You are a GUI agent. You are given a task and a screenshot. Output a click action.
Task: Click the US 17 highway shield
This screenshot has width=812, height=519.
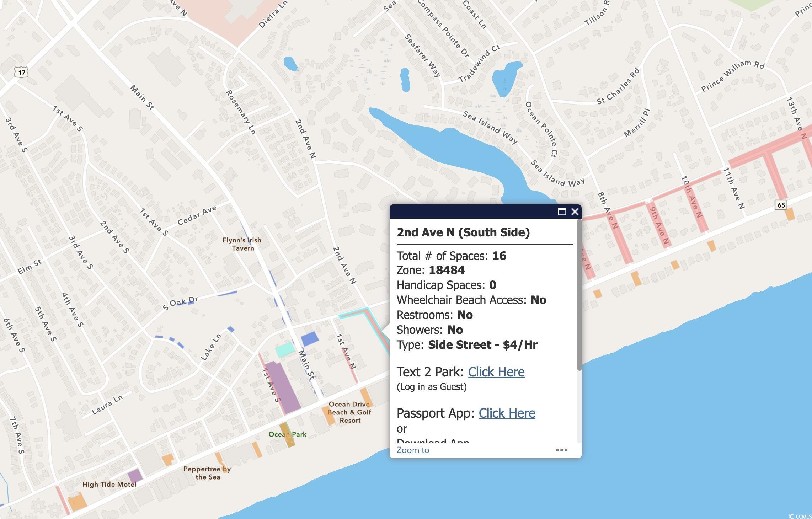click(x=22, y=73)
